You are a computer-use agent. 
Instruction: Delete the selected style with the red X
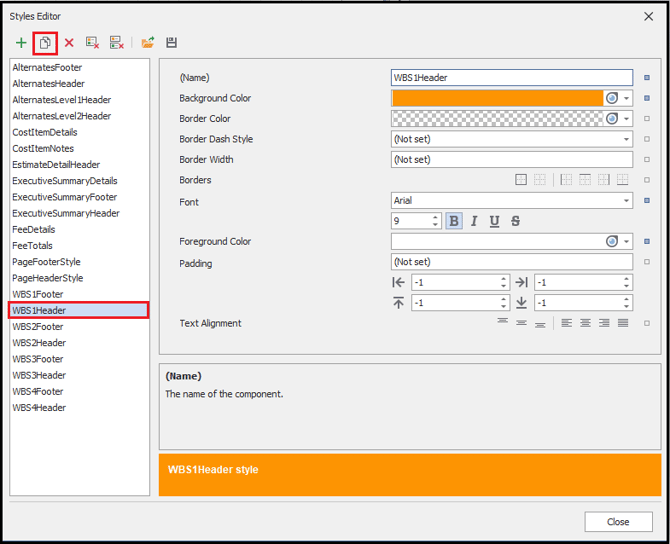pos(69,43)
